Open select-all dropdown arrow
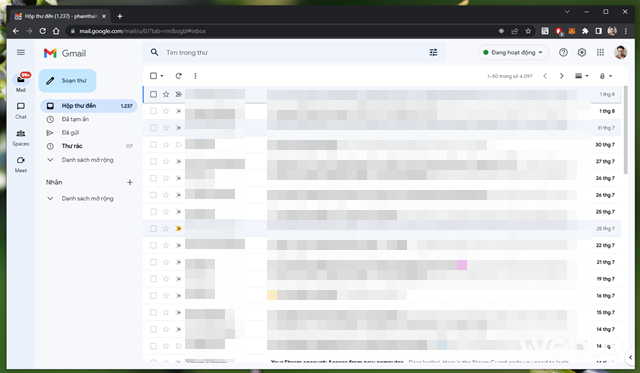The width and height of the screenshot is (640, 373). [x=162, y=76]
